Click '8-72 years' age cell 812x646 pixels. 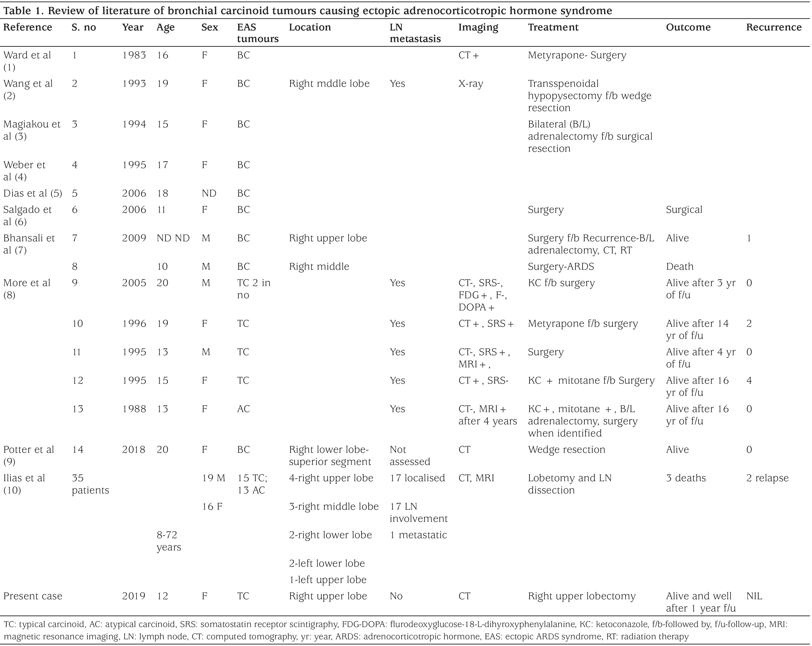coord(169,542)
